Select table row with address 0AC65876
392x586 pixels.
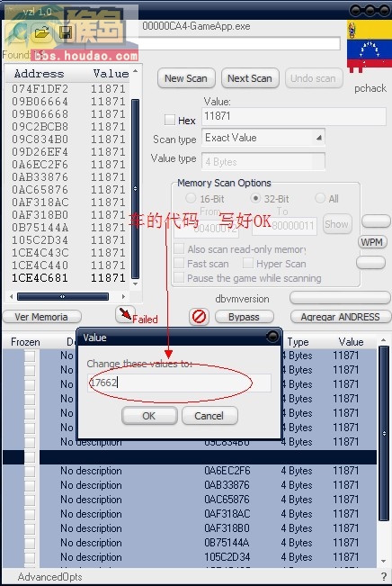coord(190,500)
